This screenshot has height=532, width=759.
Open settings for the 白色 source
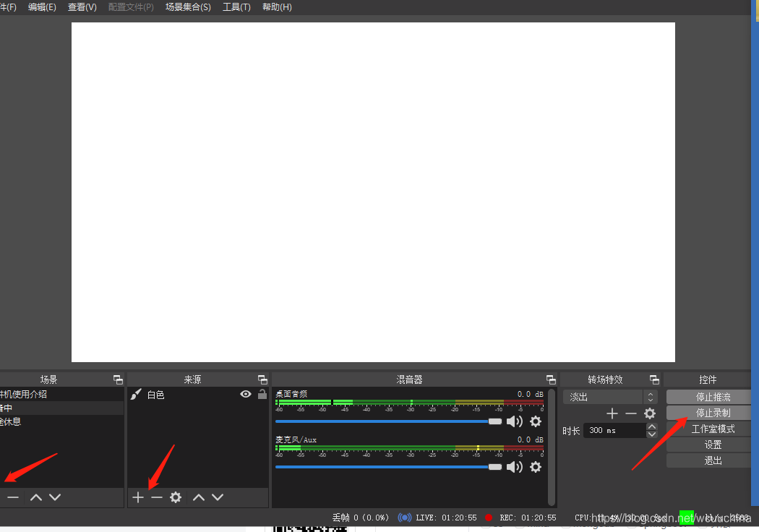175,497
